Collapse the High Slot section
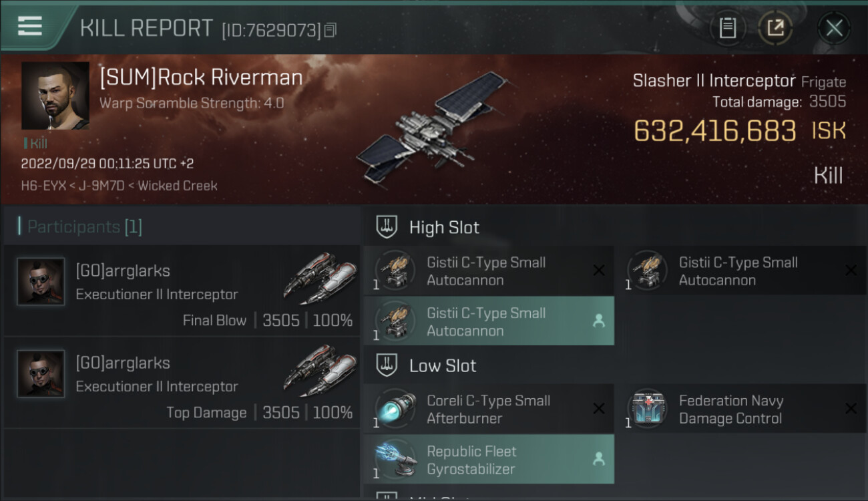 (443, 228)
